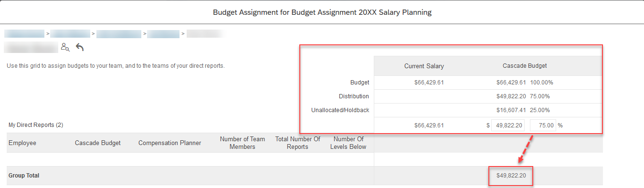Select Cascade Budget column in direct reports grid

point(98,143)
